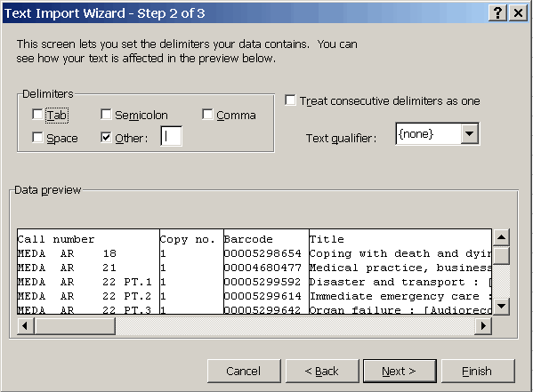Click barcode 00005299614 in preview
533x392 pixels.
coord(262,297)
